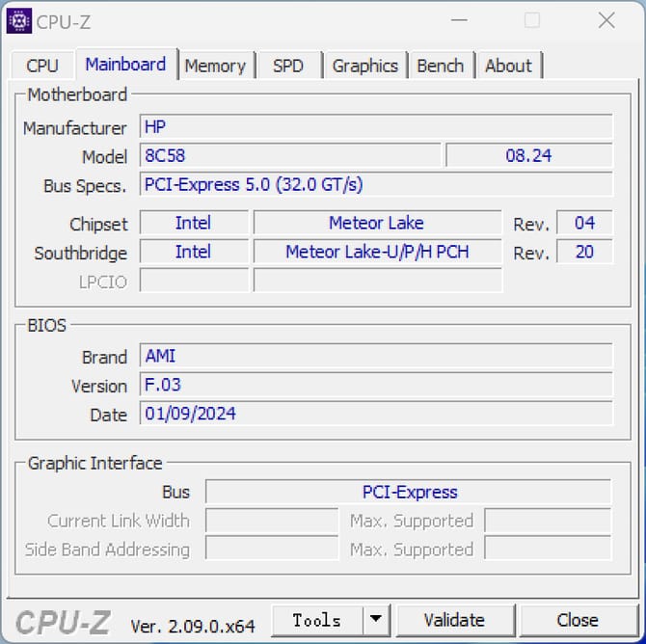Switch to the CPU tab
Image resolution: width=646 pixels, height=644 pixels.
click(x=42, y=66)
